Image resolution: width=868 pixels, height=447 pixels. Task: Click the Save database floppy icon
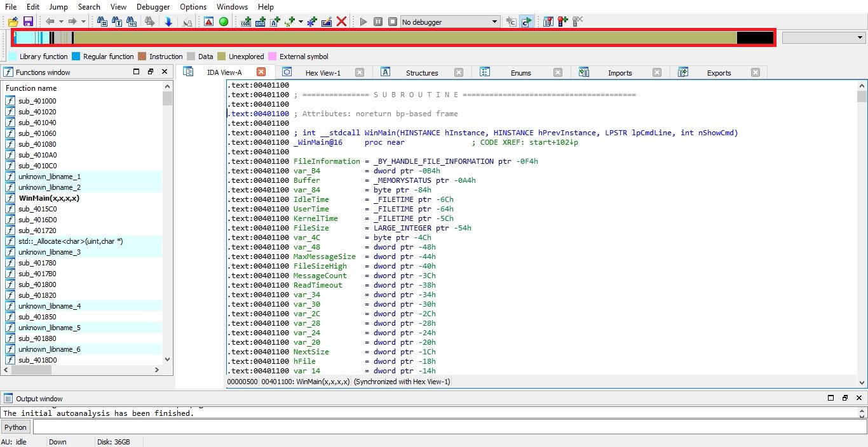point(27,22)
